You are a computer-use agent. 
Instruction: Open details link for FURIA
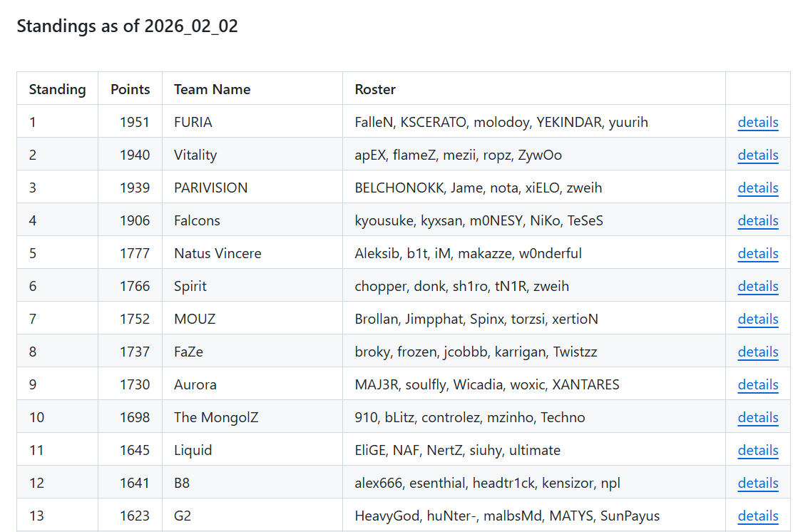tap(757, 123)
